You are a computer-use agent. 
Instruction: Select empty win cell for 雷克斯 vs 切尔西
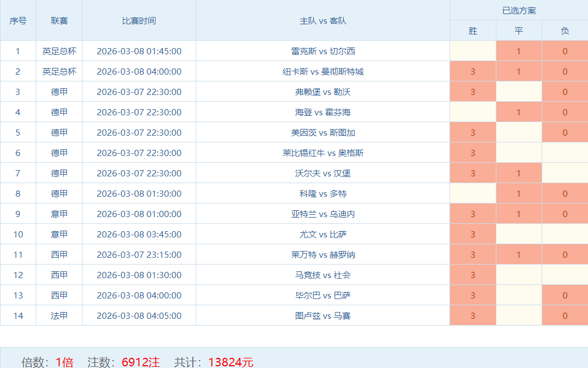[x=473, y=51]
